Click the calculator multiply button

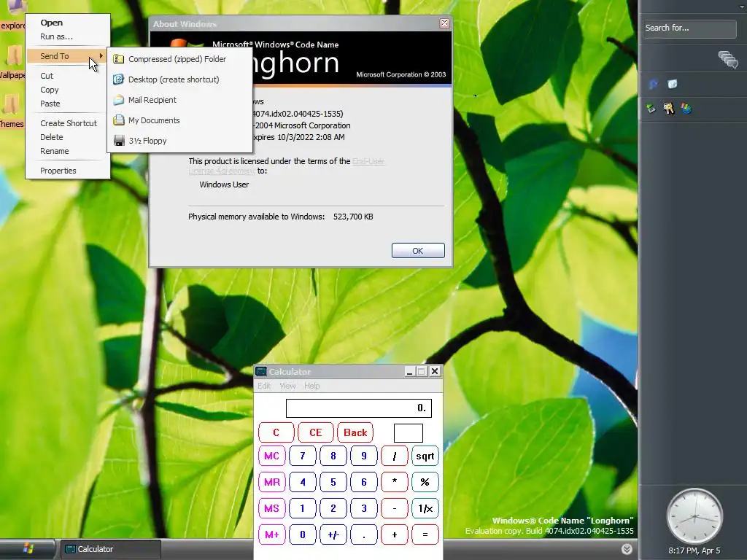tap(395, 482)
